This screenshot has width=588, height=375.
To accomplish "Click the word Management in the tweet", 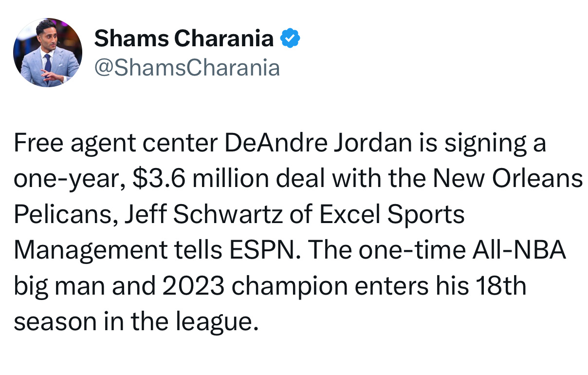I will coord(90,251).
